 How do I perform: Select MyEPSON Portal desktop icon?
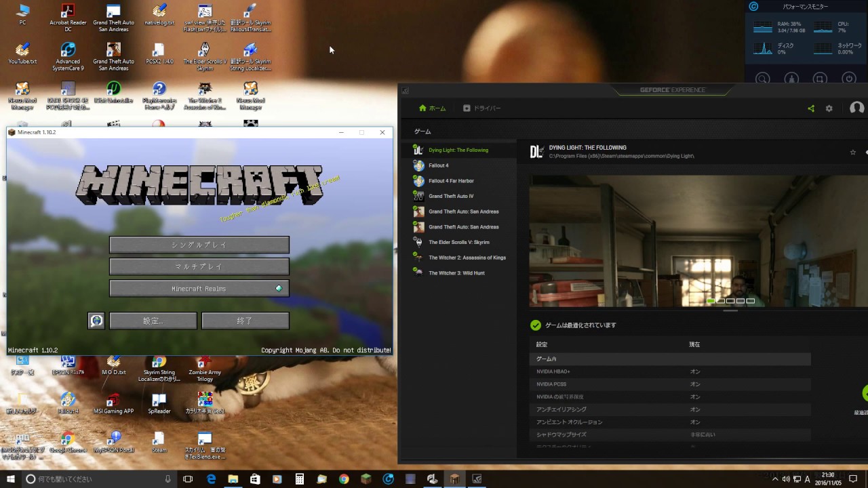click(114, 442)
